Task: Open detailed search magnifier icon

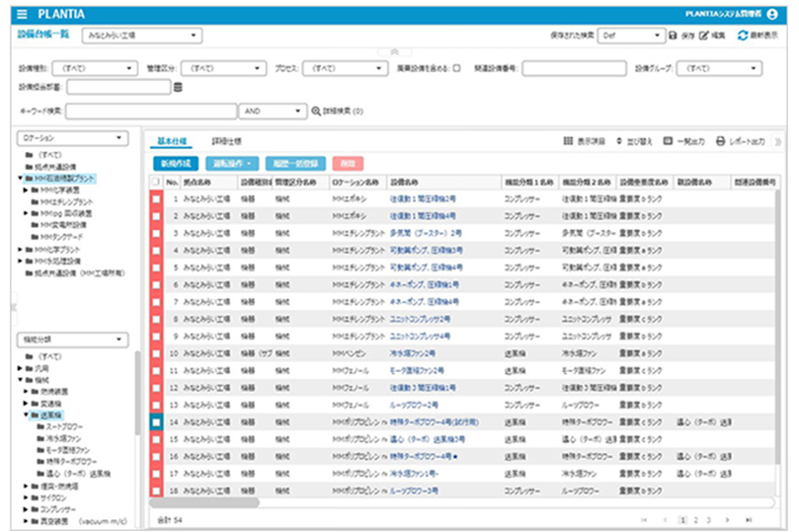Action: click(x=316, y=111)
